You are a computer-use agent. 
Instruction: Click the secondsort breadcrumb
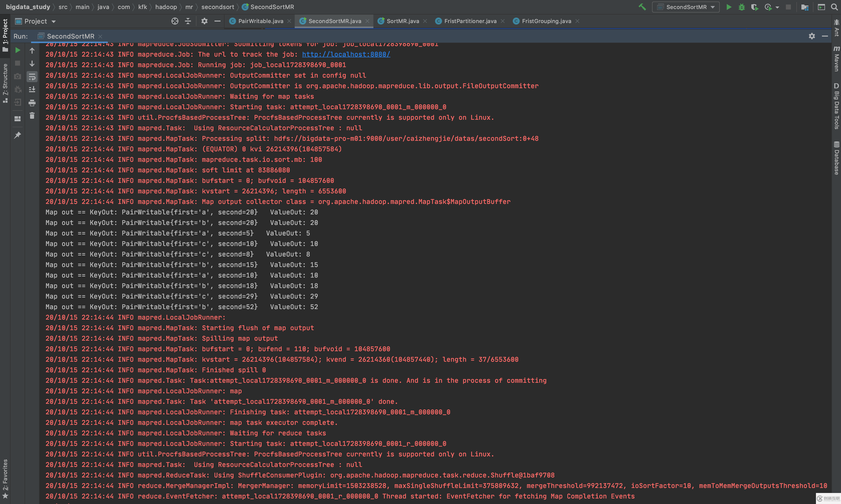(x=217, y=7)
